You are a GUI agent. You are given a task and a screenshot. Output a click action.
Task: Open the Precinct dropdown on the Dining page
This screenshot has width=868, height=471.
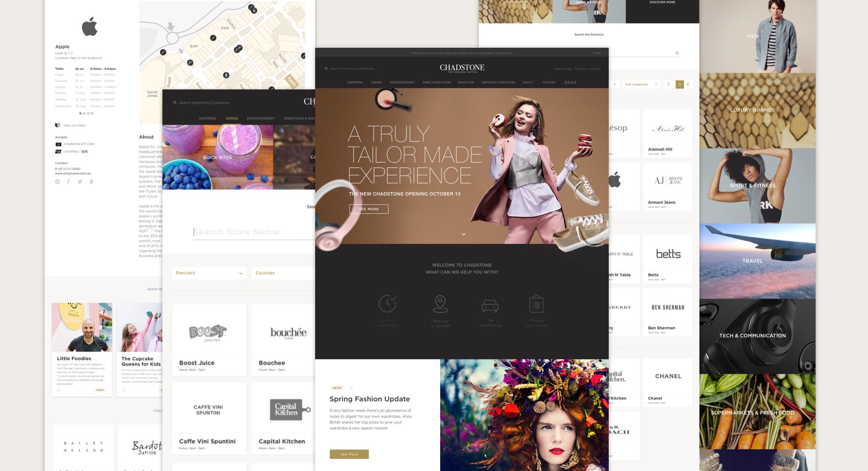[x=209, y=273]
